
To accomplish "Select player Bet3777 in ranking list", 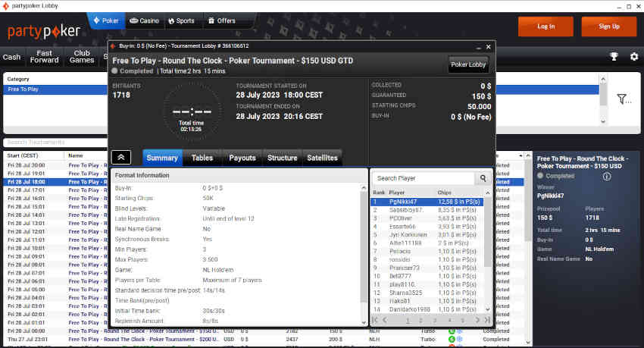I will [x=427, y=276].
